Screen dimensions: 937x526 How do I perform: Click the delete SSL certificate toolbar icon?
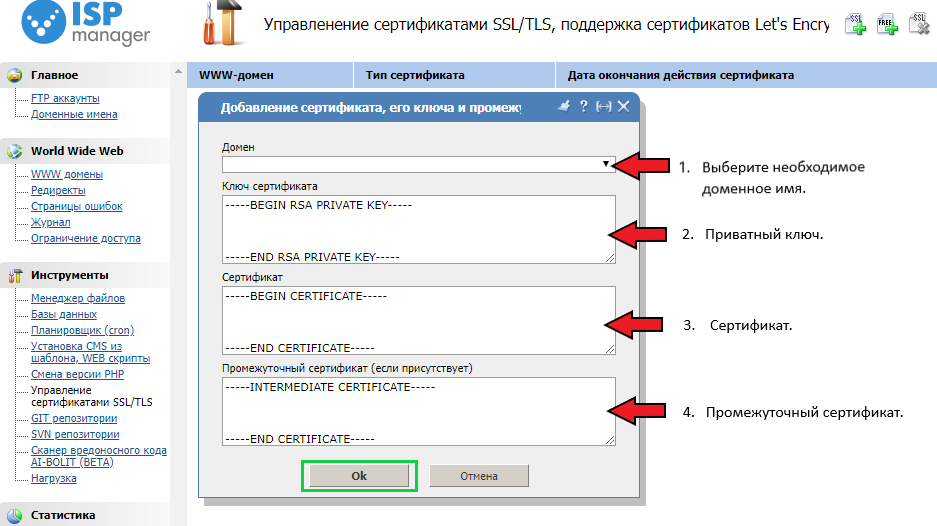[x=919, y=24]
